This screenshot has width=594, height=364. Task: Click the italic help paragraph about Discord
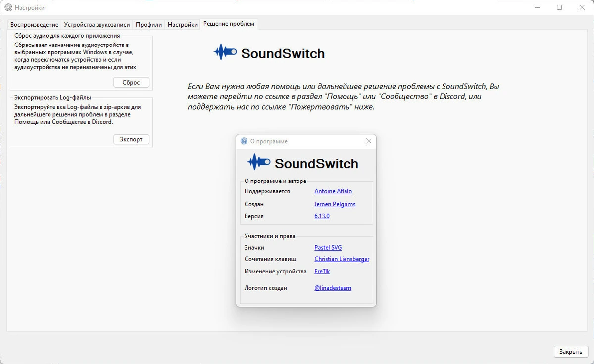tap(344, 96)
